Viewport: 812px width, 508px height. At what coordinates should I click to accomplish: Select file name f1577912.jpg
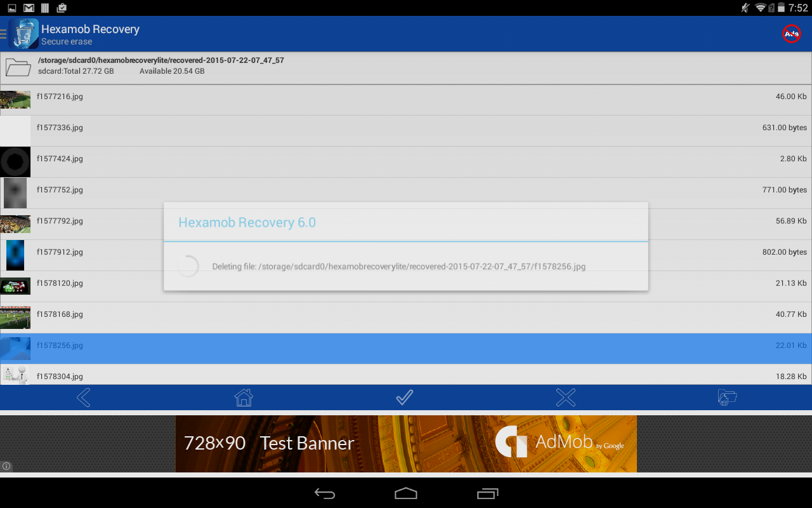click(60, 252)
